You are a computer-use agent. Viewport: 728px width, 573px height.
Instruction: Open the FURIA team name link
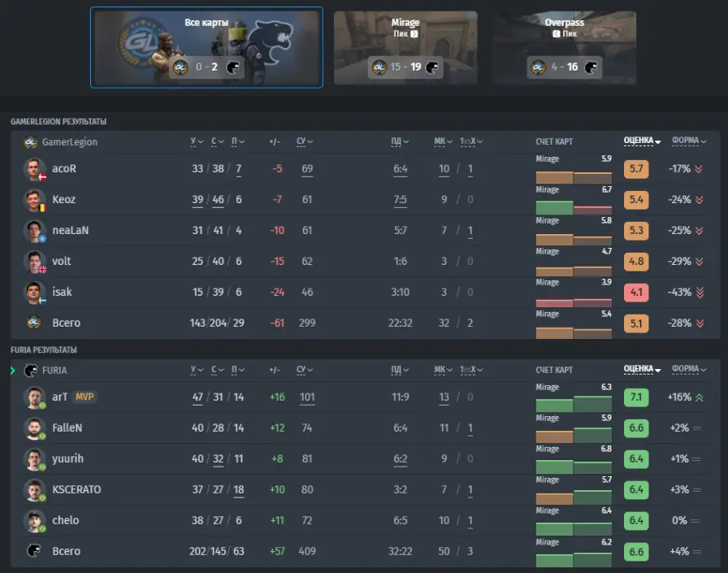(54, 371)
